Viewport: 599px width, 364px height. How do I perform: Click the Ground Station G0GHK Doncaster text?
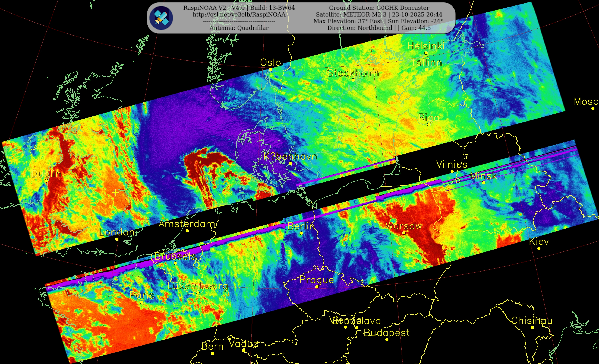[379, 8]
